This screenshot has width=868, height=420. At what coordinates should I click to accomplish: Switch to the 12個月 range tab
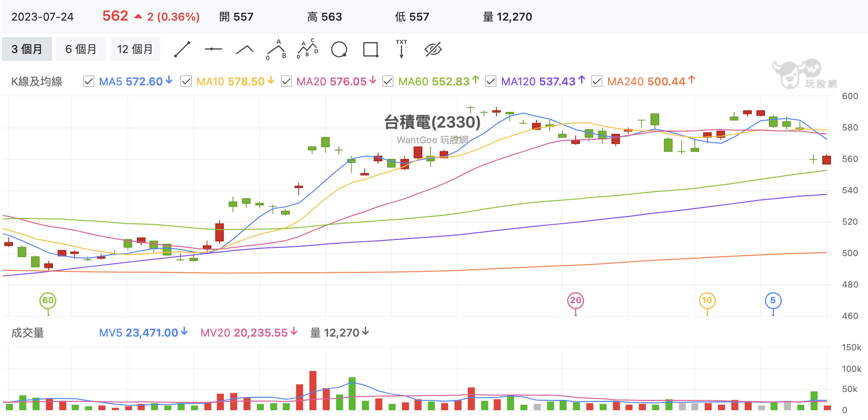[x=135, y=49]
